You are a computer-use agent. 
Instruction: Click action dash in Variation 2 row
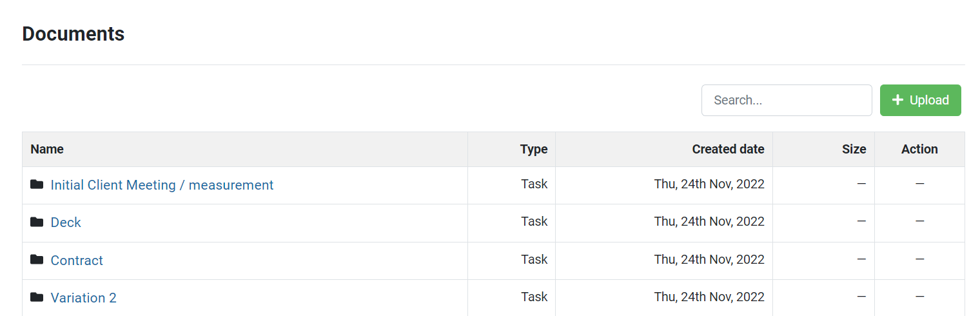pyautogui.click(x=919, y=297)
